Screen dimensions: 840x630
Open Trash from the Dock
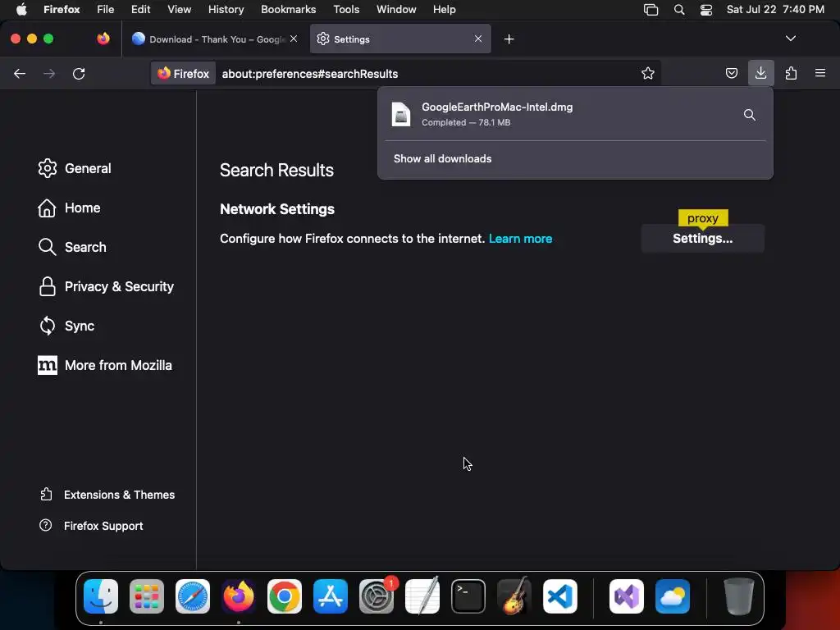click(739, 596)
